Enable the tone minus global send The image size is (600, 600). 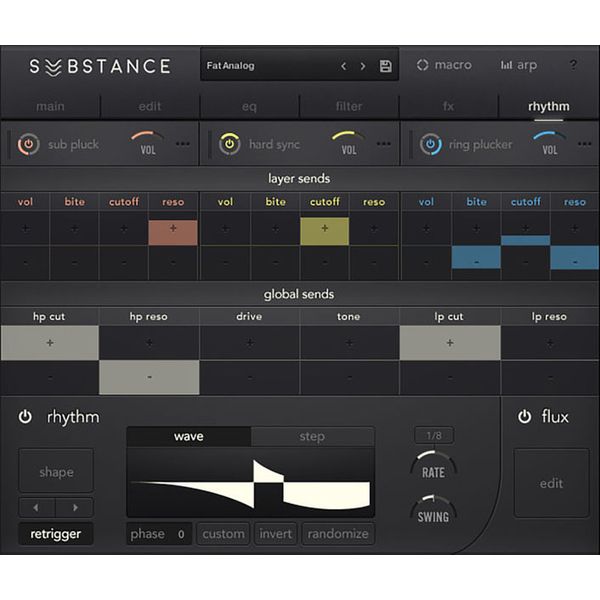click(x=349, y=377)
